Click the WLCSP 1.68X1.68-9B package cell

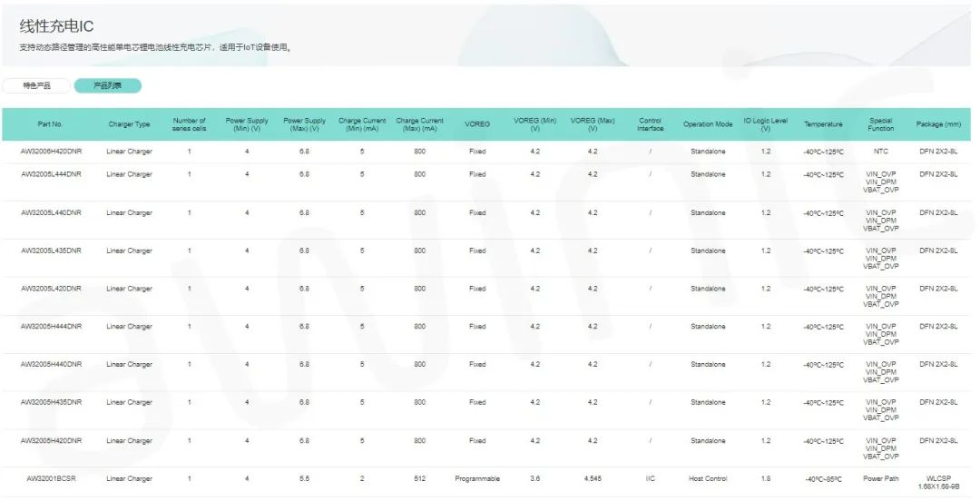click(x=938, y=482)
